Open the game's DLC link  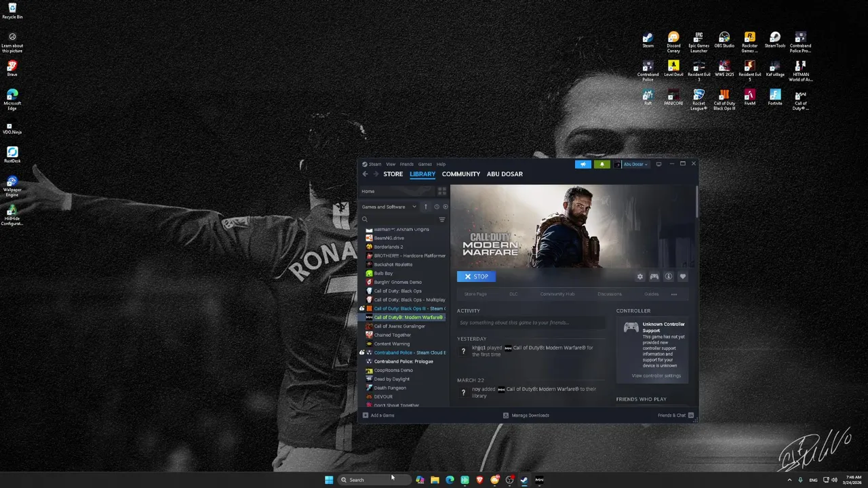513,294
